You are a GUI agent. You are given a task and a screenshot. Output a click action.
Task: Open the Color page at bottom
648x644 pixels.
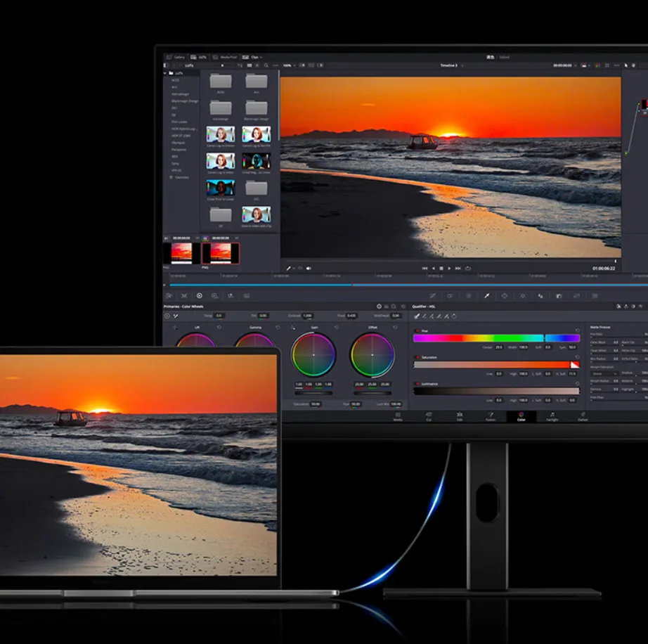coord(521,417)
